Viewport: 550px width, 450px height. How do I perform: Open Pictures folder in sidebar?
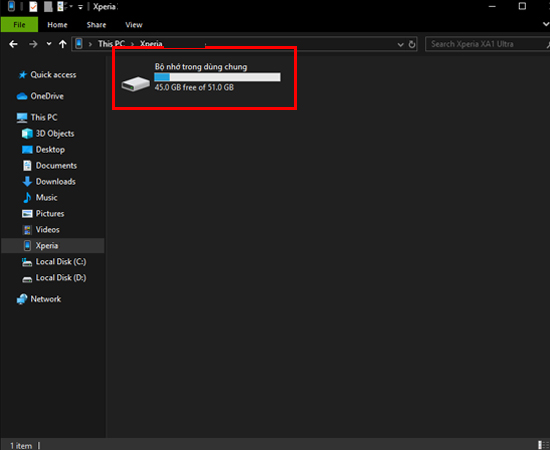[43, 214]
